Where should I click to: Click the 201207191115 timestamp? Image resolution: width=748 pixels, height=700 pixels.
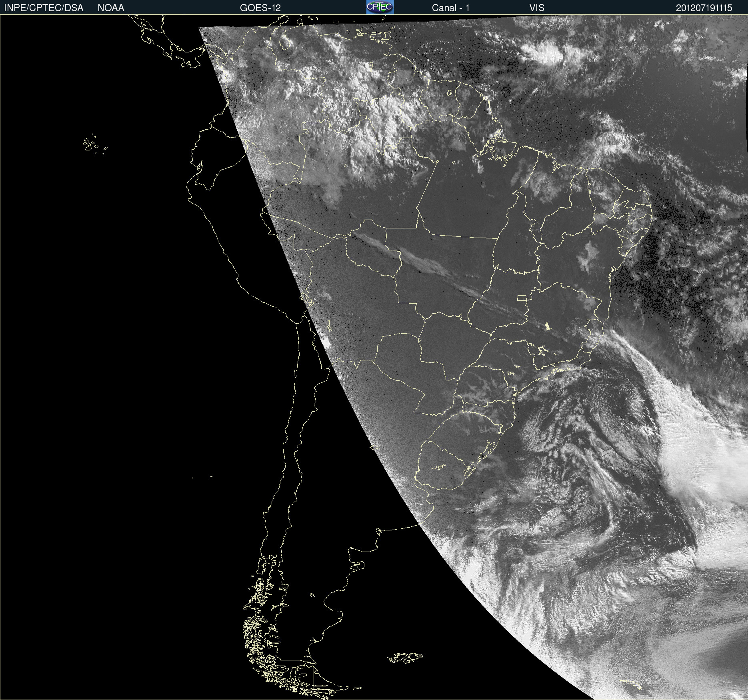pyautogui.click(x=704, y=8)
